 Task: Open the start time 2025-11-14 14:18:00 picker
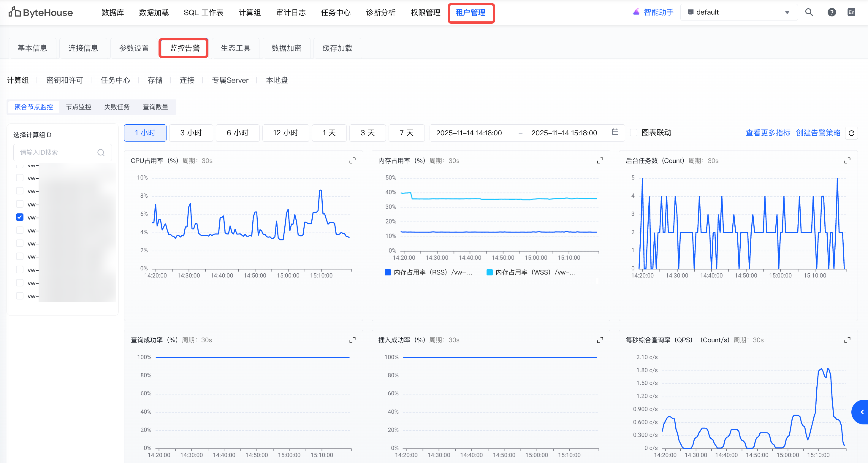point(469,133)
